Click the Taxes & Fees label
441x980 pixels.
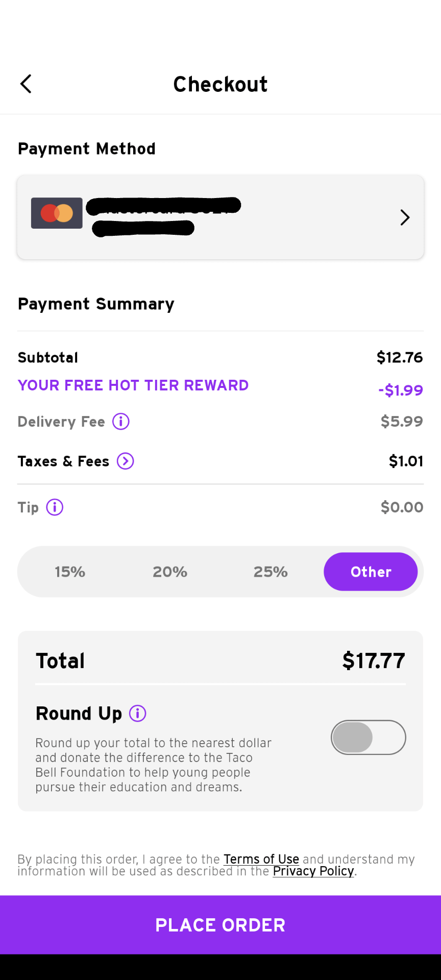coord(63,461)
